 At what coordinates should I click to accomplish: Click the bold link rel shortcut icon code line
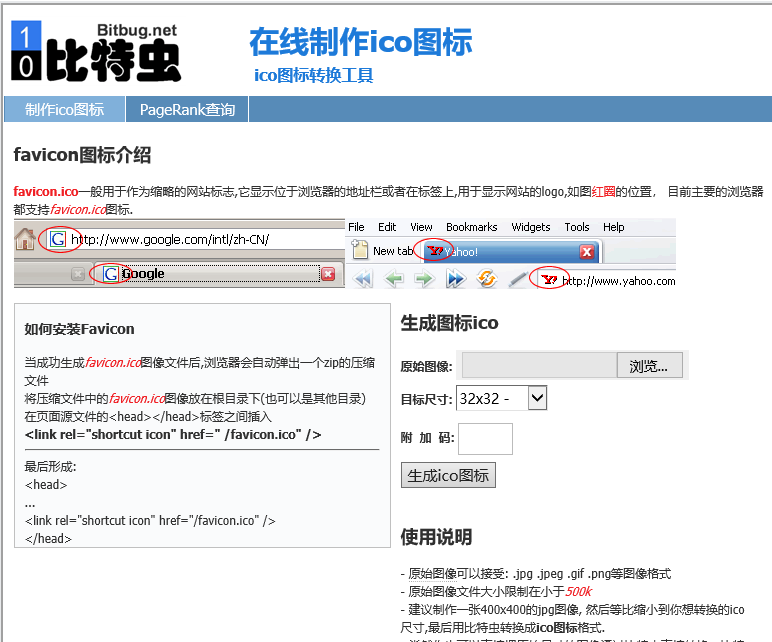point(173,435)
